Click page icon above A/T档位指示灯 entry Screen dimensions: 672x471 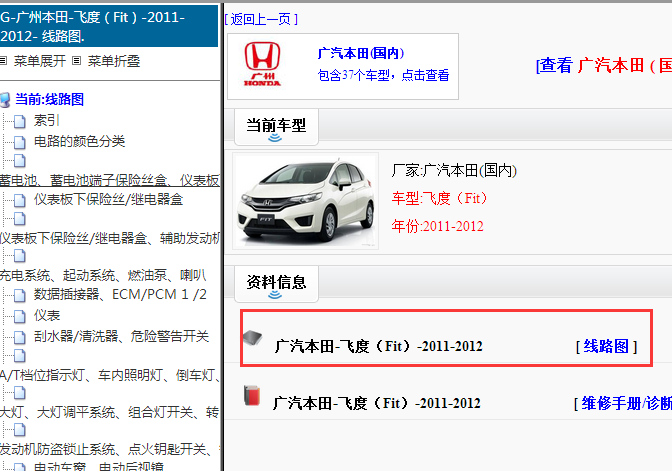coord(19,356)
